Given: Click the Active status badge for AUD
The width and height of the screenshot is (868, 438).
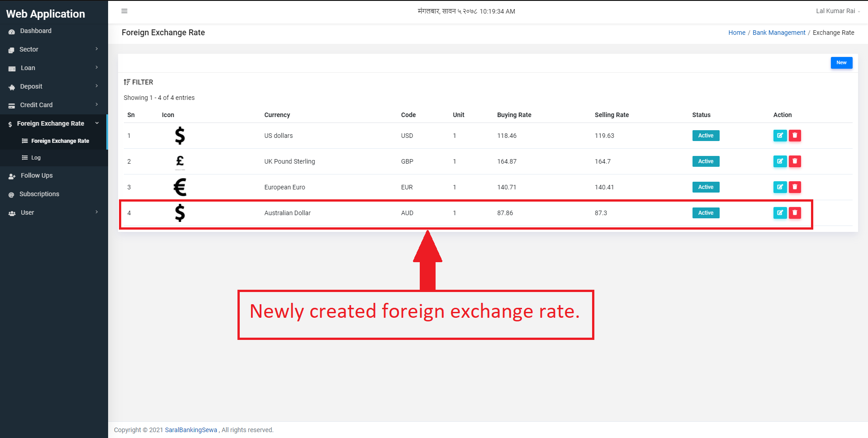Looking at the screenshot, I should (x=706, y=213).
